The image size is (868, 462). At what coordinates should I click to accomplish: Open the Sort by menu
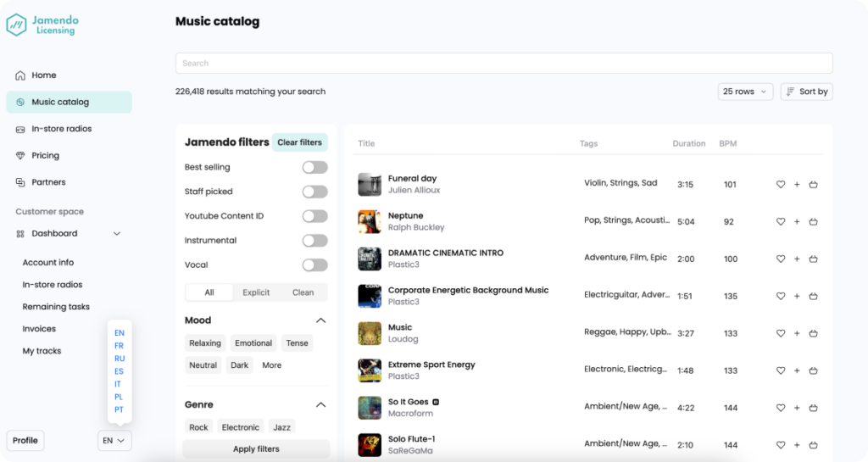coord(807,92)
